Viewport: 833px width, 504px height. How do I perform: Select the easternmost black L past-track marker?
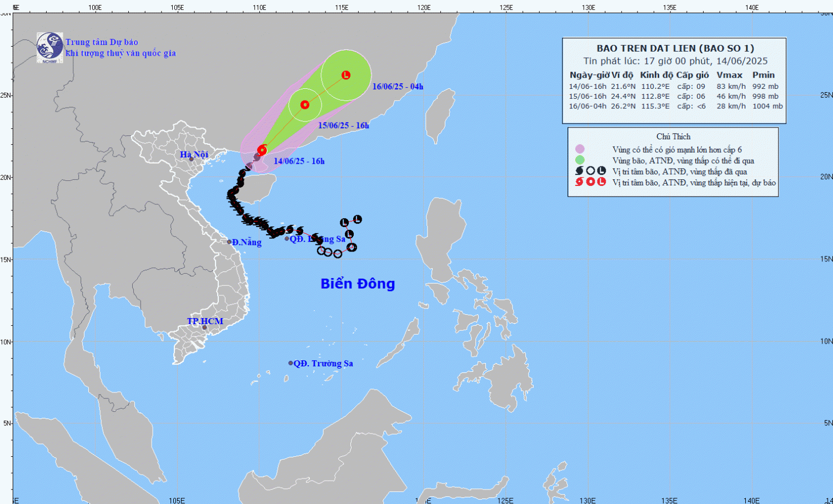tap(358, 219)
